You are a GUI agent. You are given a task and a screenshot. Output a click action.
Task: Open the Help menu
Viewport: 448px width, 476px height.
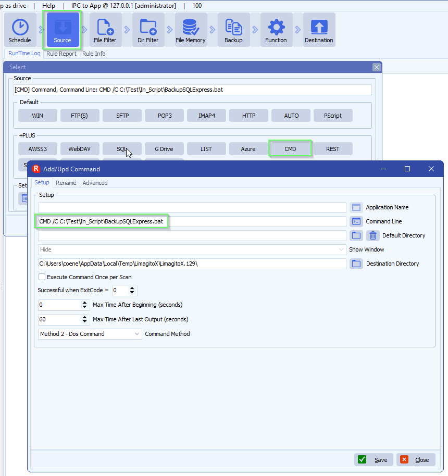[48, 6]
